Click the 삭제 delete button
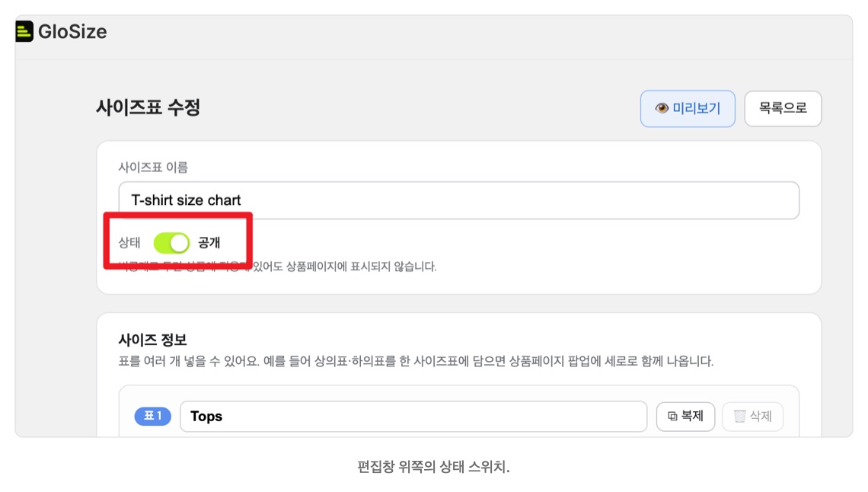 point(752,416)
